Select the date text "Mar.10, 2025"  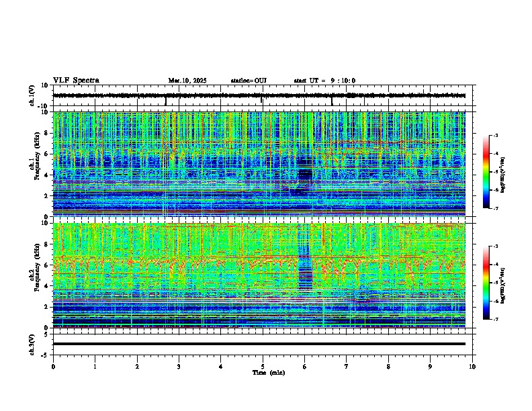187,81
